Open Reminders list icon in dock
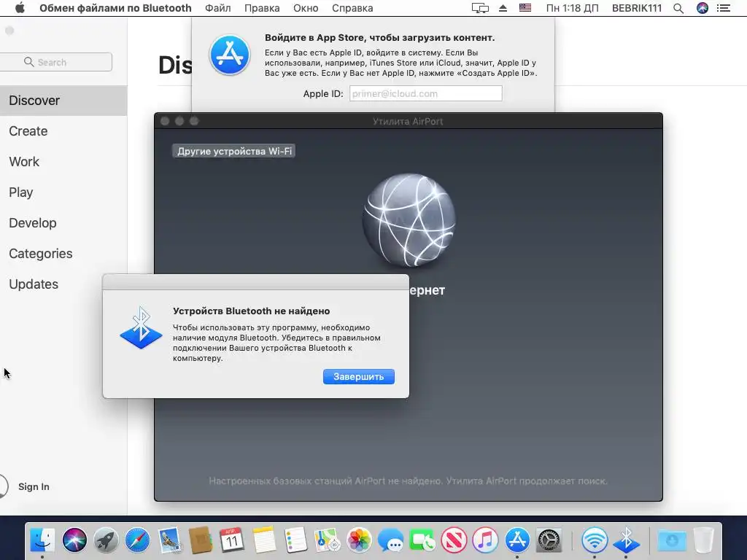The image size is (747, 560). (295, 540)
